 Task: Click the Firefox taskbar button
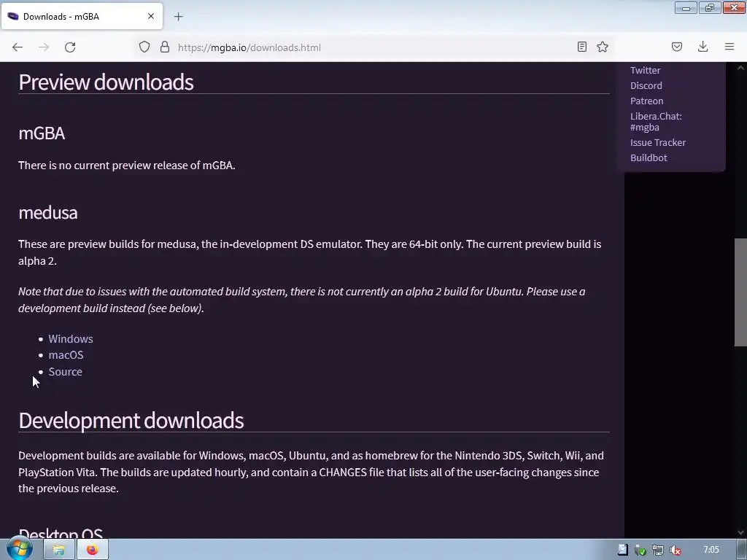93,550
